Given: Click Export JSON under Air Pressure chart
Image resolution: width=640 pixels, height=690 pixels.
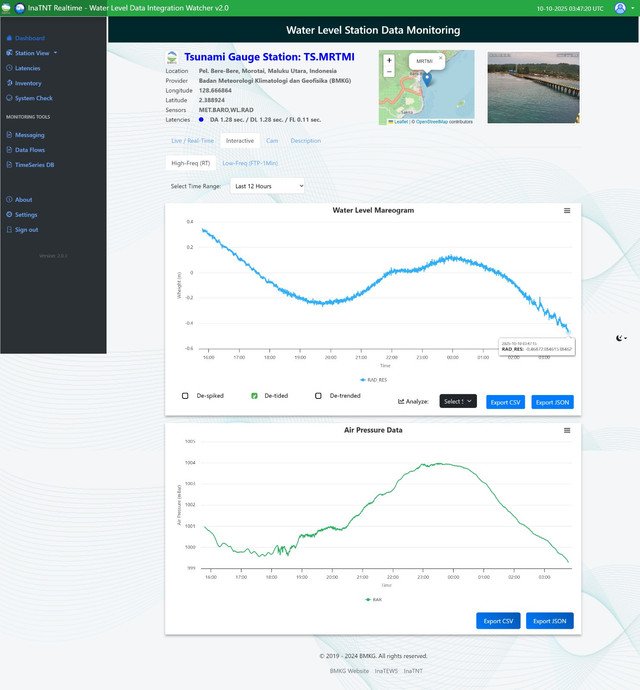Looking at the screenshot, I should coord(550,621).
